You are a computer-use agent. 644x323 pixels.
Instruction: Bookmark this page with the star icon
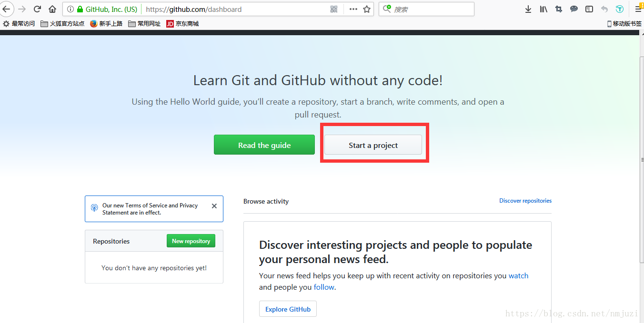367,9
